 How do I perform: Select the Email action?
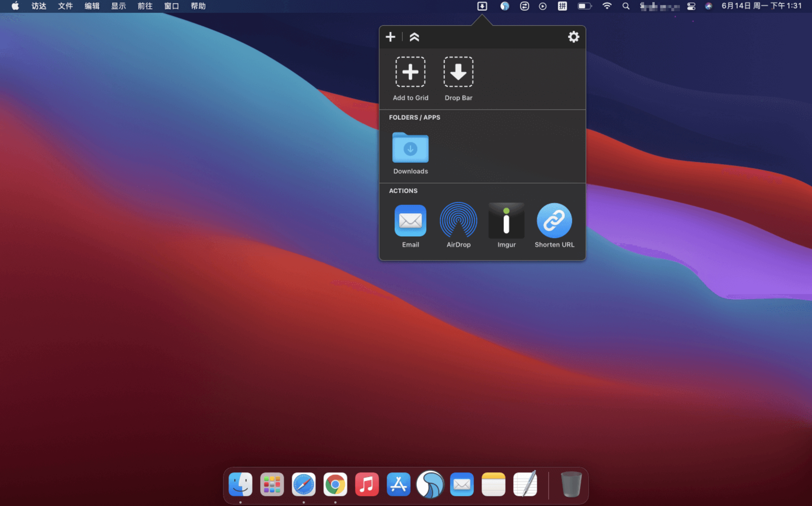(x=410, y=221)
